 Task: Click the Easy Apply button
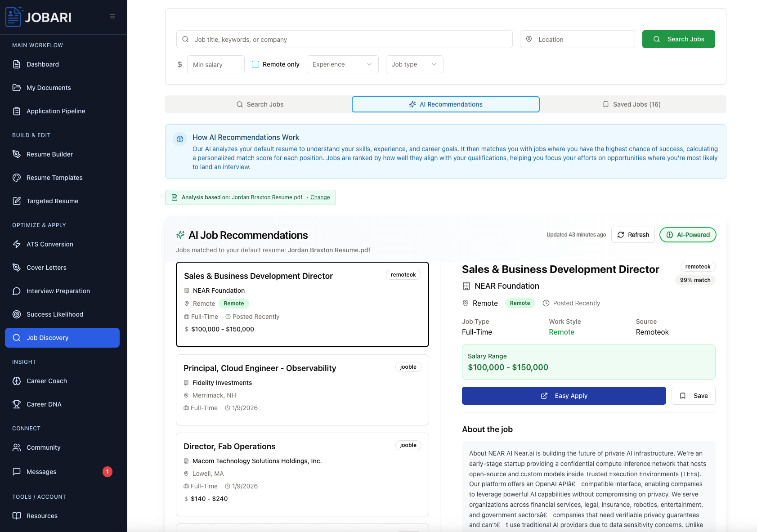point(564,396)
